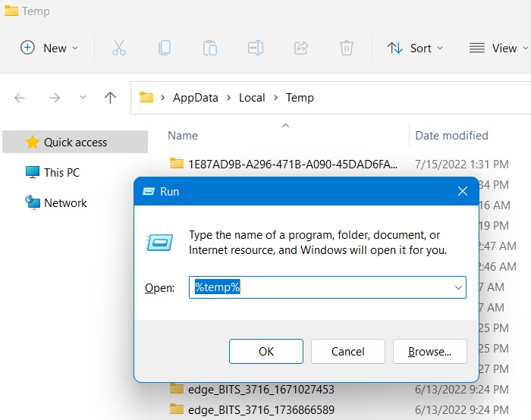
Task: Close the Run dialog
Action: tap(463, 192)
